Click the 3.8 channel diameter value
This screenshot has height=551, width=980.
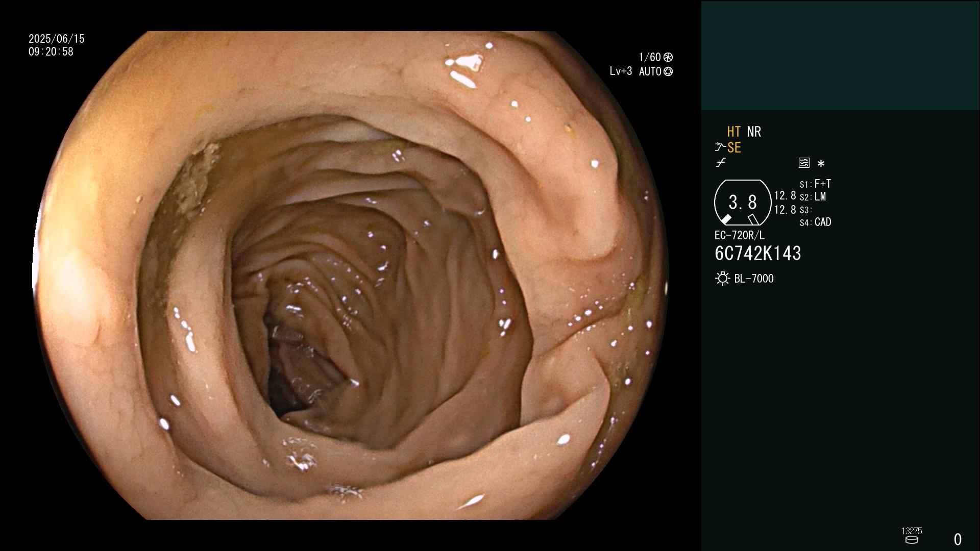coord(743,202)
